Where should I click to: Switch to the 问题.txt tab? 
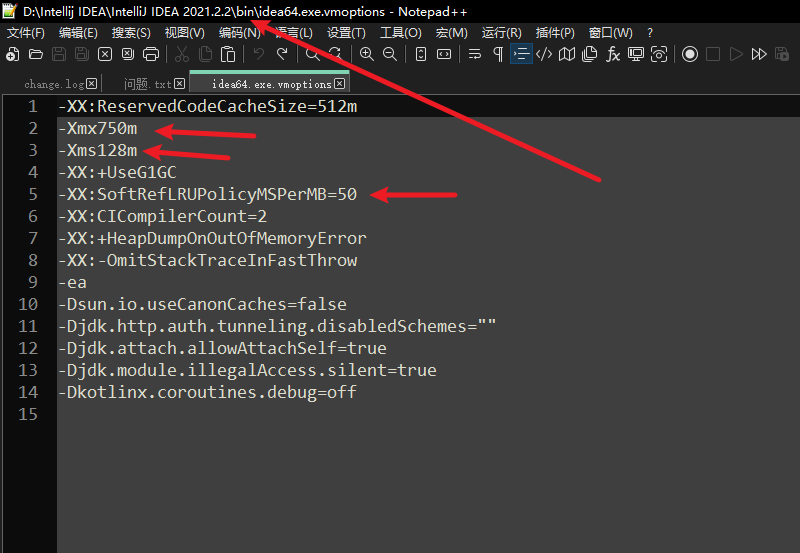[x=148, y=84]
